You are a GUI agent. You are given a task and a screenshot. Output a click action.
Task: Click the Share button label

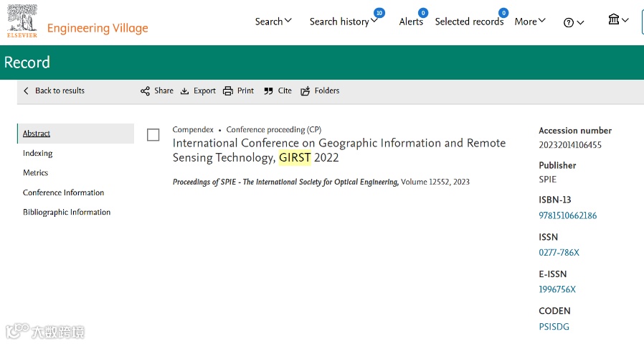[164, 90]
